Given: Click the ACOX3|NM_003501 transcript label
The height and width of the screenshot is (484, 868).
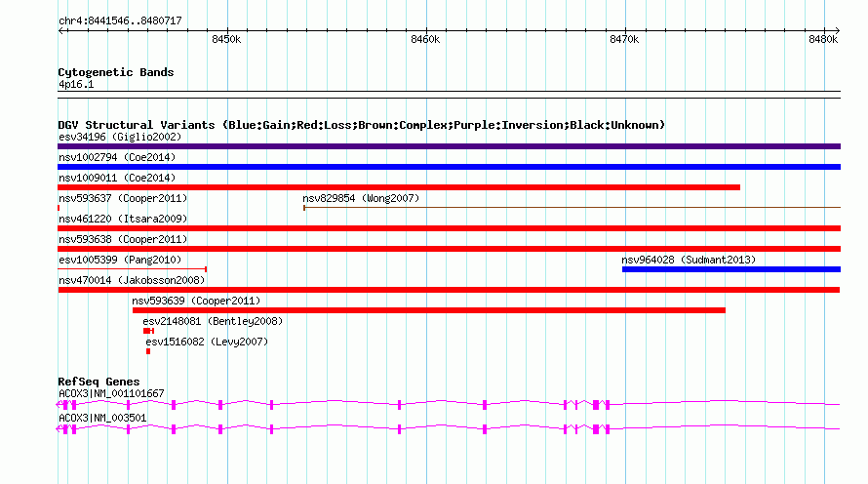Looking at the screenshot, I should 102,418.
